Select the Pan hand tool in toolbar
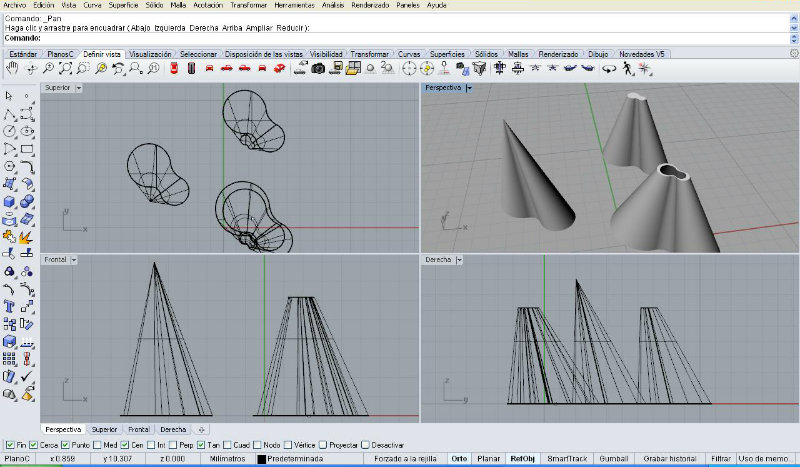 pyautogui.click(x=12, y=68)
